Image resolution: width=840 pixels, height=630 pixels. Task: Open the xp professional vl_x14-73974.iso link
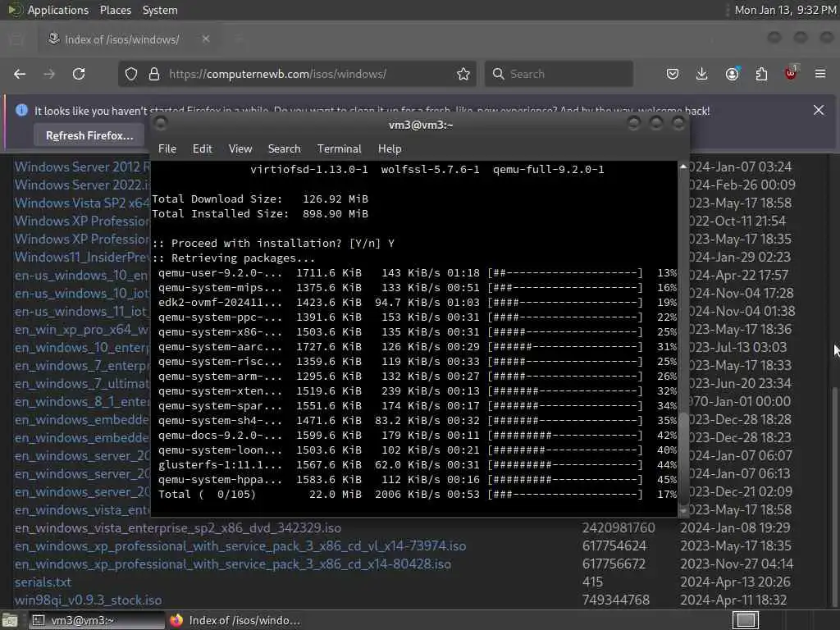[x=240, y=546]
